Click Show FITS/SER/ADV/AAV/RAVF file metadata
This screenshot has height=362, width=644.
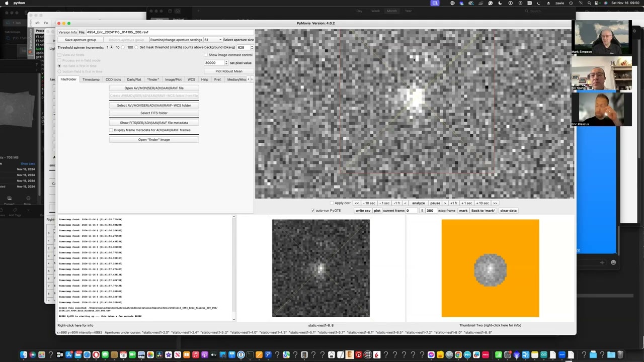154,123
